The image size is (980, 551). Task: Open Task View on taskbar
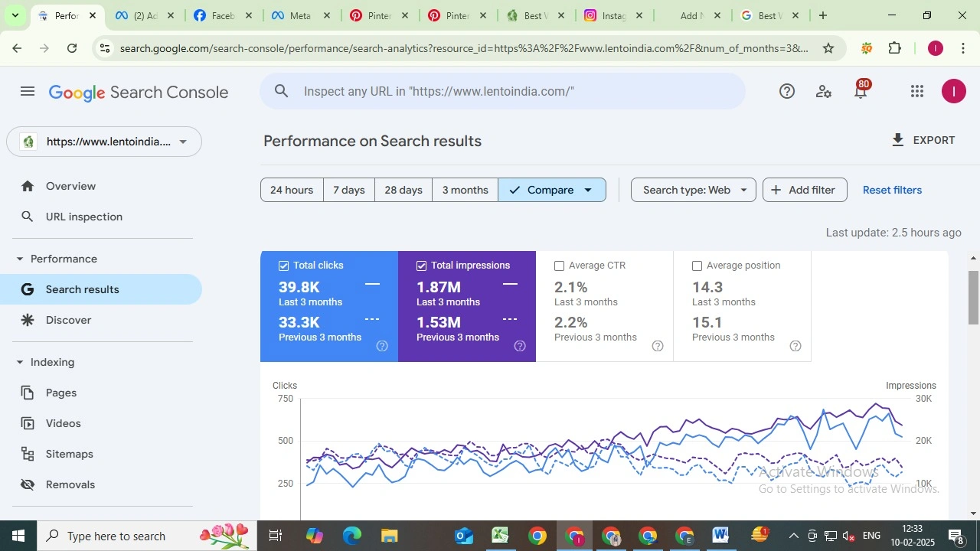pos(276,536)
